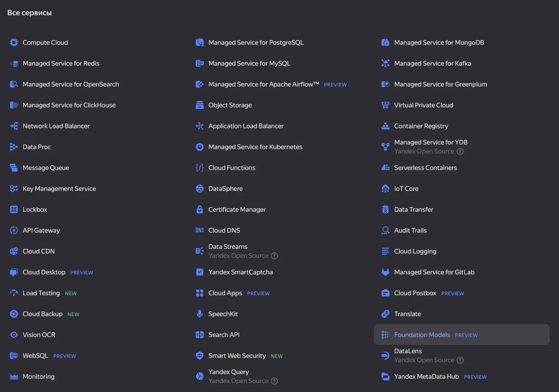Click the Object Storage icon
Viewport: 559px width, 392px height.
(200, 105)
